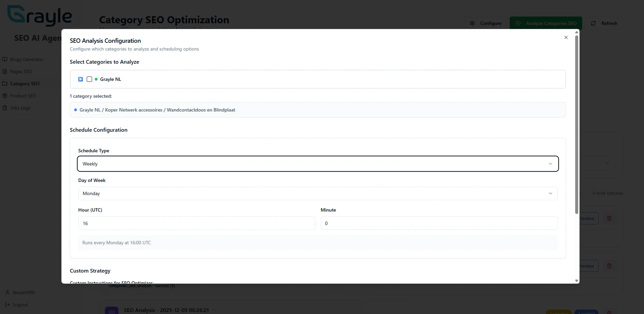Click the Jobs Logs sidebar icon
The height and width of the screenshot is (314, 644).
[x=5, y=108]
